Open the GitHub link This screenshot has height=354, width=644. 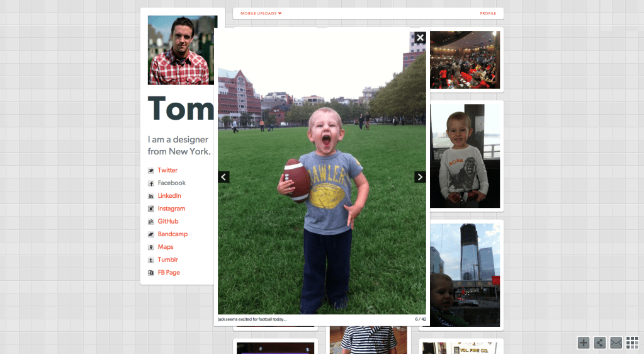(x=167, y=222)
